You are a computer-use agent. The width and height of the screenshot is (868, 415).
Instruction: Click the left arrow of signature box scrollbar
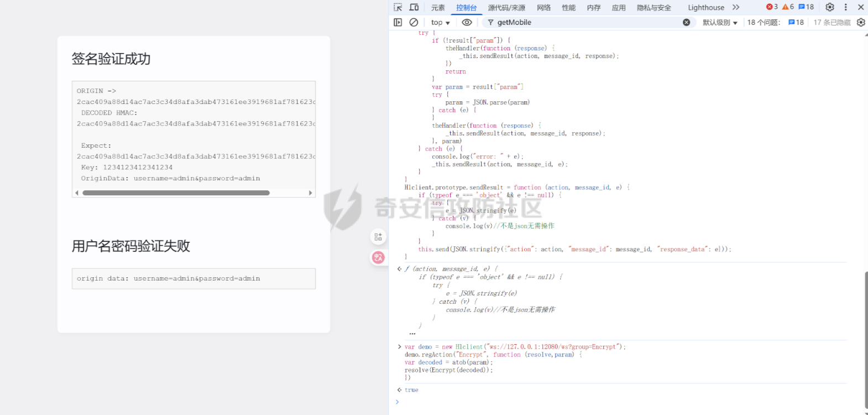[x=77, y=193]
